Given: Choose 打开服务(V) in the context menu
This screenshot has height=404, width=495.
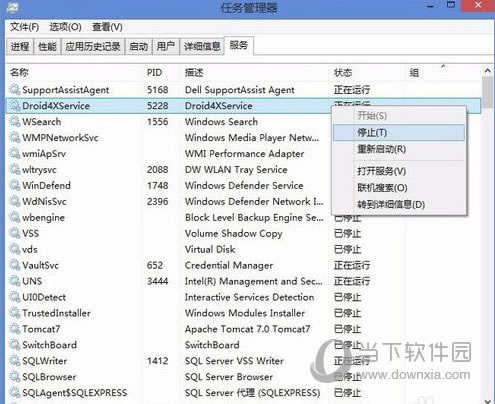Looking at the screenshot, I should 399,171.
